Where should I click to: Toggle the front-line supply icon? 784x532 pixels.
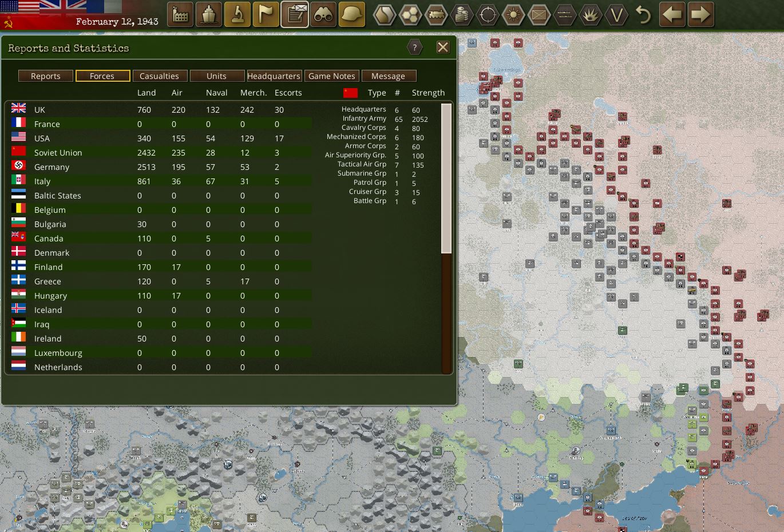coord(565,15)
